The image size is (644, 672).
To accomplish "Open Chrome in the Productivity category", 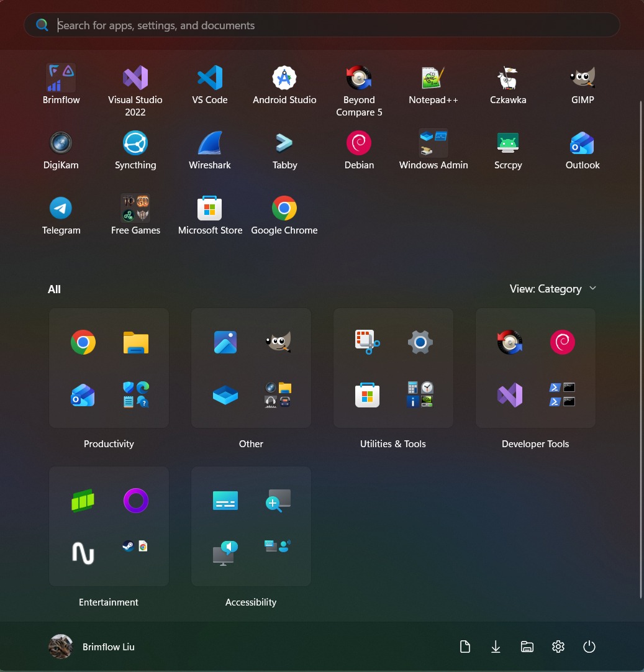I will tap(83, 342).
